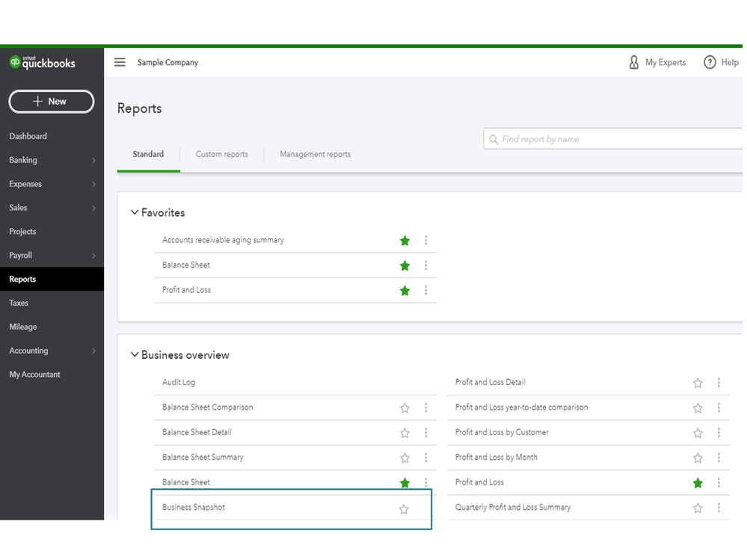Favorite the Business Snapshot report star
The height and width of the screenshot is (560, 747).
tap(404, 509)
